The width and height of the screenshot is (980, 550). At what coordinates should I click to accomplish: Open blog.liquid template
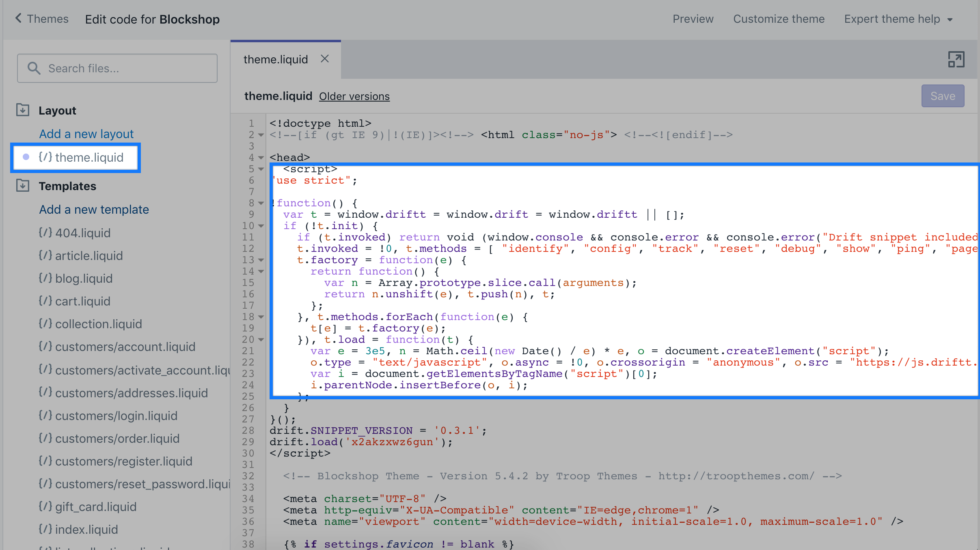(x=76, y=278)
